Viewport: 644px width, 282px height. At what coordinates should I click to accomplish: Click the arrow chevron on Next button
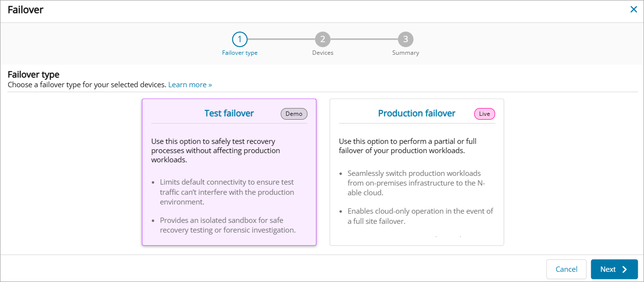pos(625,269)
